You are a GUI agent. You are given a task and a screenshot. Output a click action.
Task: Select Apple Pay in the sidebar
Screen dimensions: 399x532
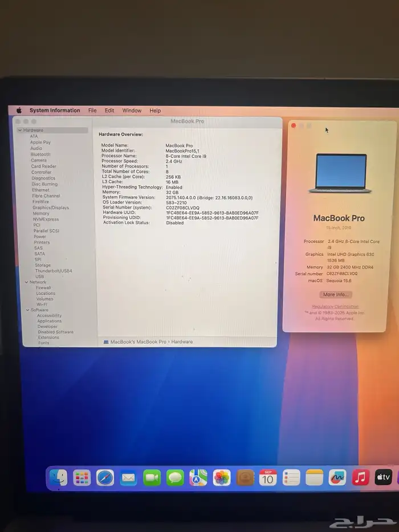click(x=40, y=143)
